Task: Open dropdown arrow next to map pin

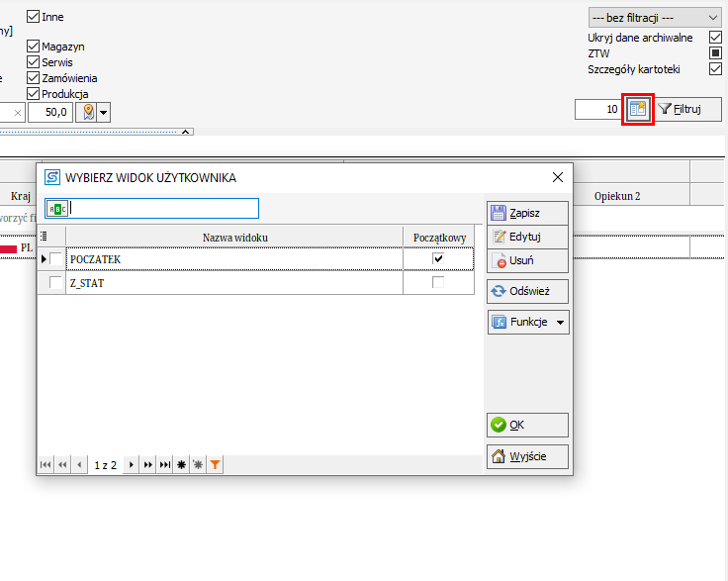Action: click(103, 112)
